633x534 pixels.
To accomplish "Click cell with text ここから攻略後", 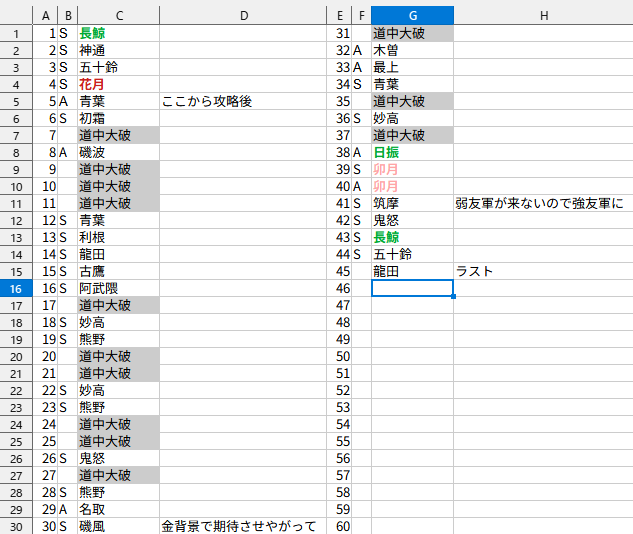I will (x=243, y=101).
